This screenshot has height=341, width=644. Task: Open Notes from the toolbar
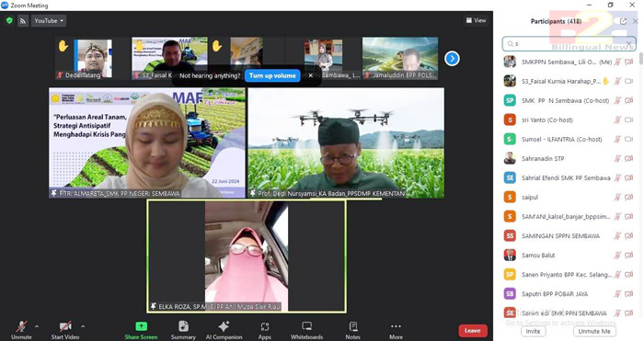[x=352, y=330]
